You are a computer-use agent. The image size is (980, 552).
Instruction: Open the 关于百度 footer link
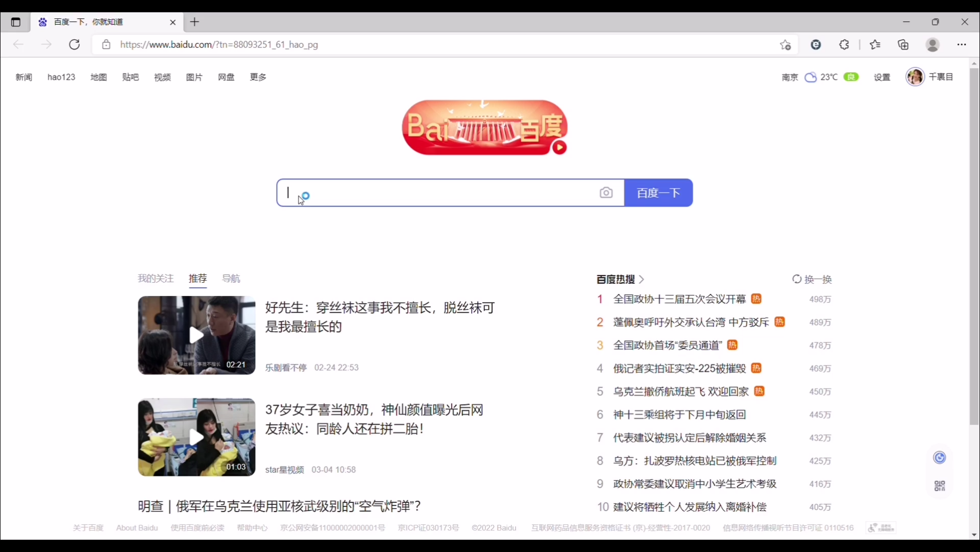[x=88, y=528]
